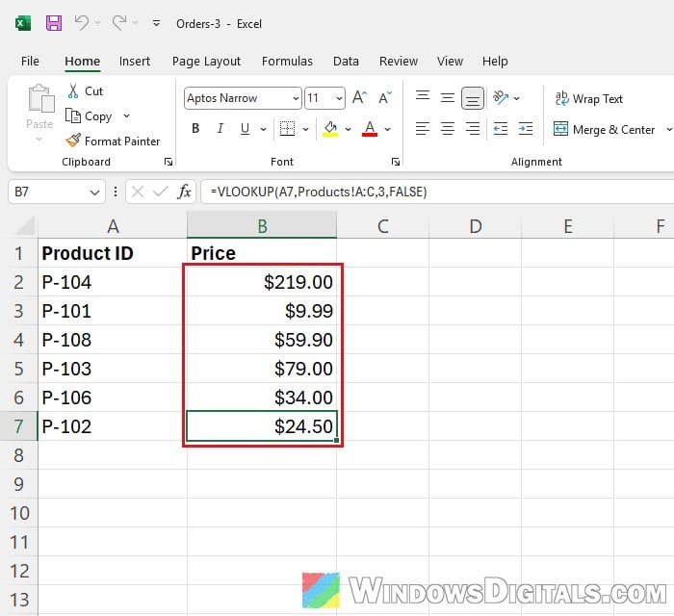This screenshot has width=674, height=616.
Task: Open the Help tab
Action: point(495,62)
